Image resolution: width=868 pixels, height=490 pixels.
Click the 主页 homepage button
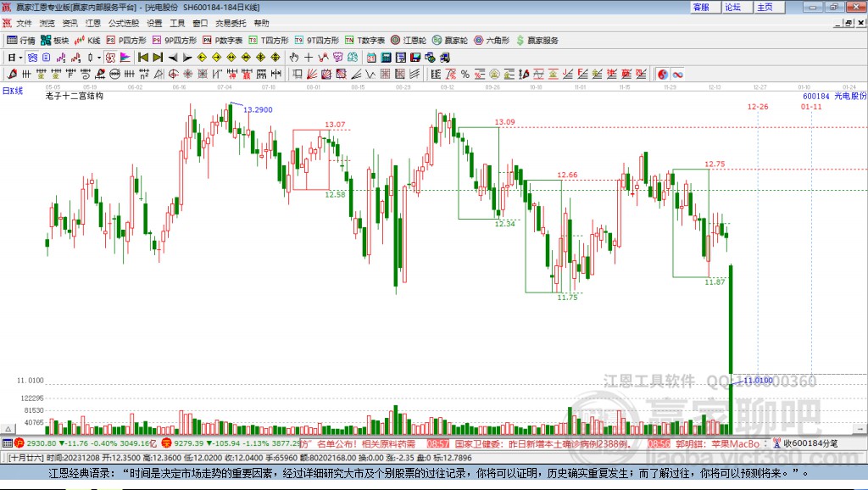tap(770, 7)
